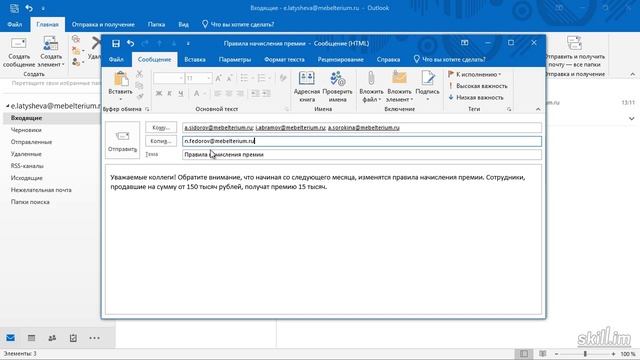Click the Decrease indent icon
The image size is (640, 360).
[x=255, y=93]
